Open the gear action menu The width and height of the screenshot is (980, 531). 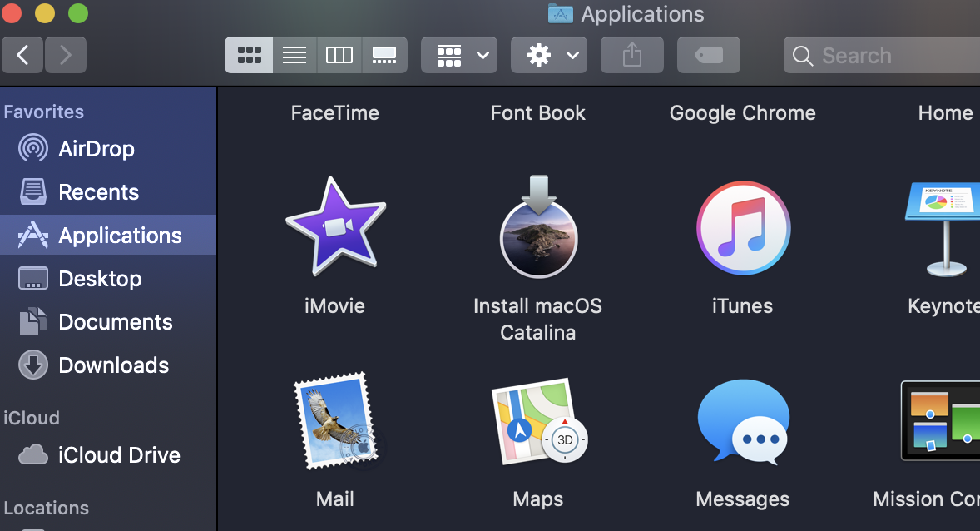coord(549,55)
